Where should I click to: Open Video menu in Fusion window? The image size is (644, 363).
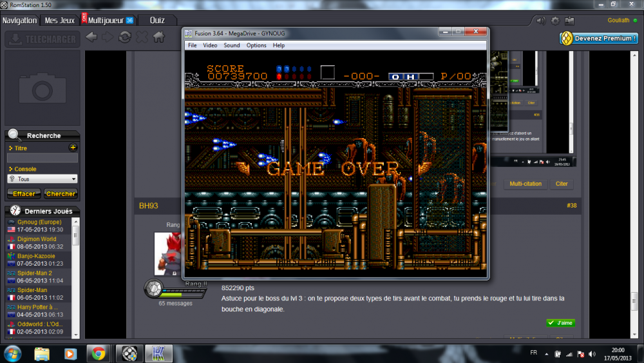coord(210,45)
